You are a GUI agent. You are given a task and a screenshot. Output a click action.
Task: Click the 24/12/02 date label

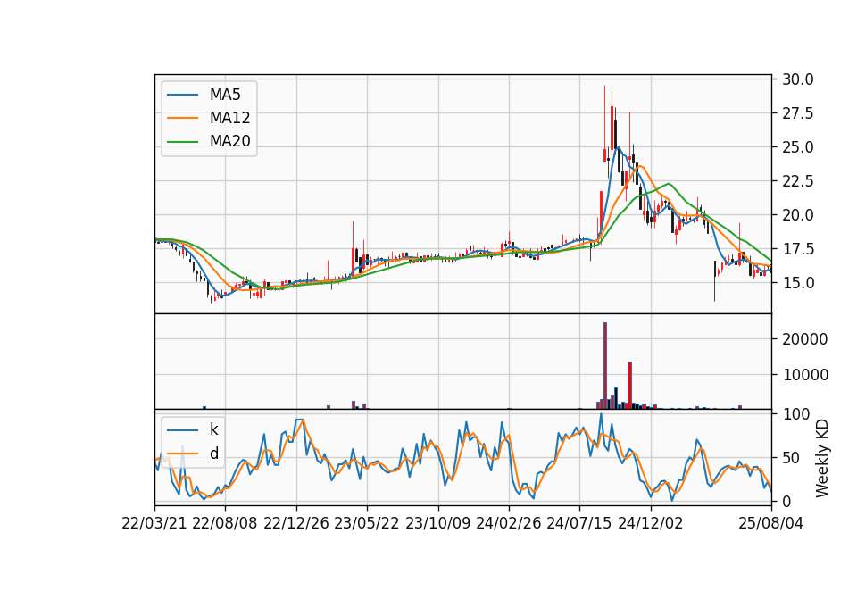click(x=651, y=524)
